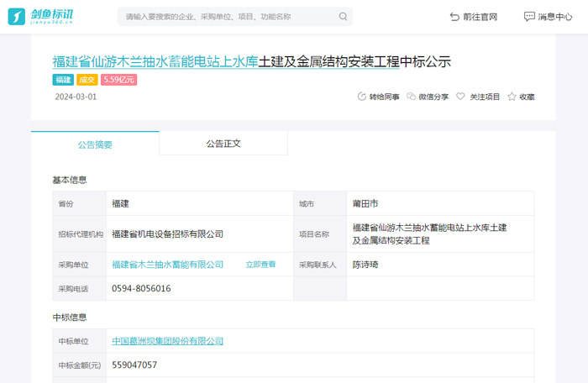Viewport: 588px width, 383px height.
Task: Click the 立即查看 link
Action: point(260,265)
